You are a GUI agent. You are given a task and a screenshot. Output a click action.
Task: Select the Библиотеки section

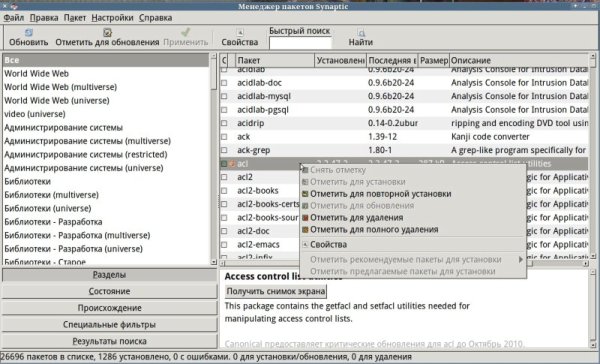[x=106, y=181]
